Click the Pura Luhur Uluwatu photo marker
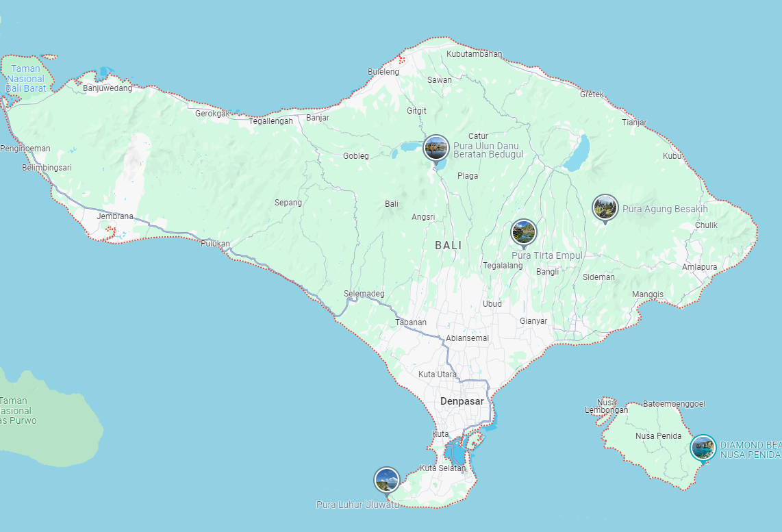The image size is (782, 532). [x=386, y=480]
